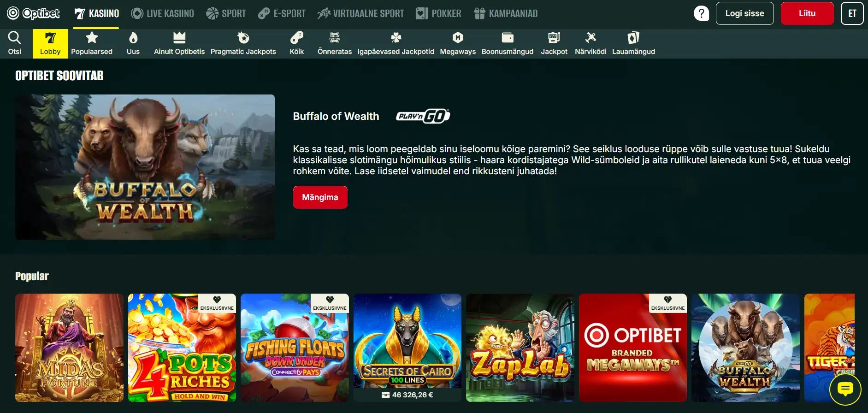Open Fishing Floats Down Under game
The height and width of the screenshot is (413, 868).
coord(295,348)
